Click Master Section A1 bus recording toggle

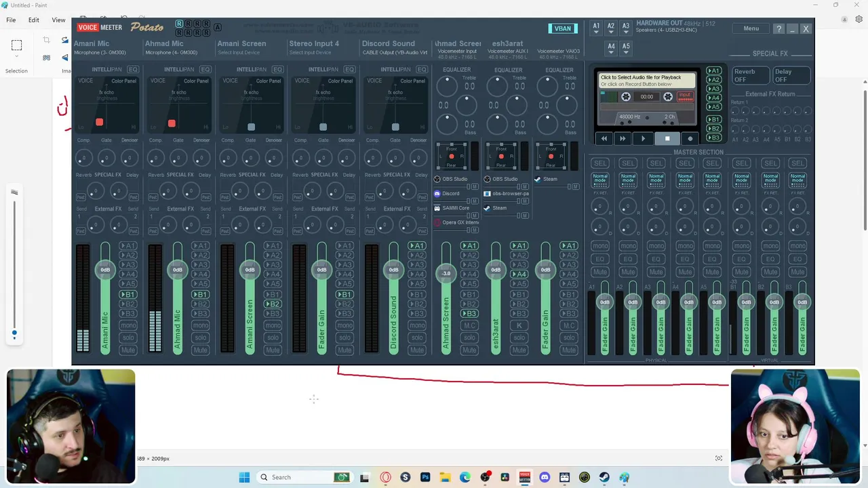pos(600,163)
